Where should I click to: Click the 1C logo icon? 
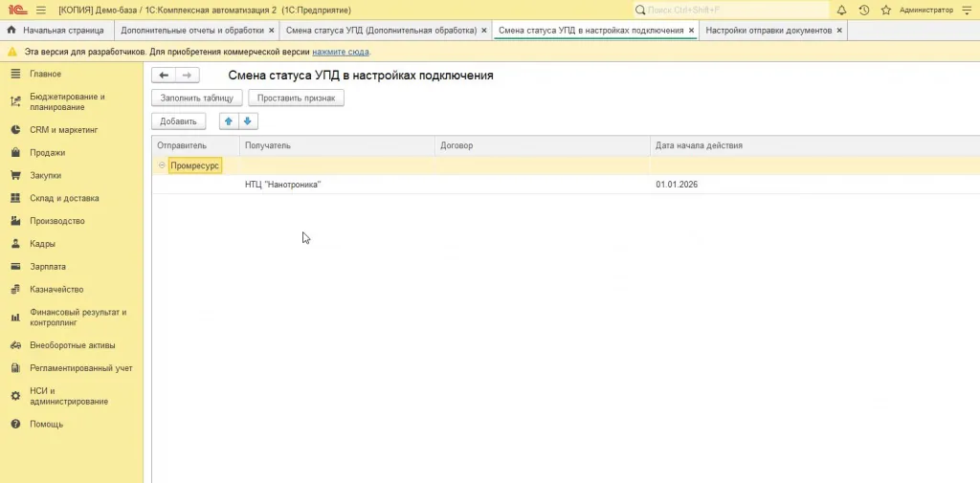[17, 10]
